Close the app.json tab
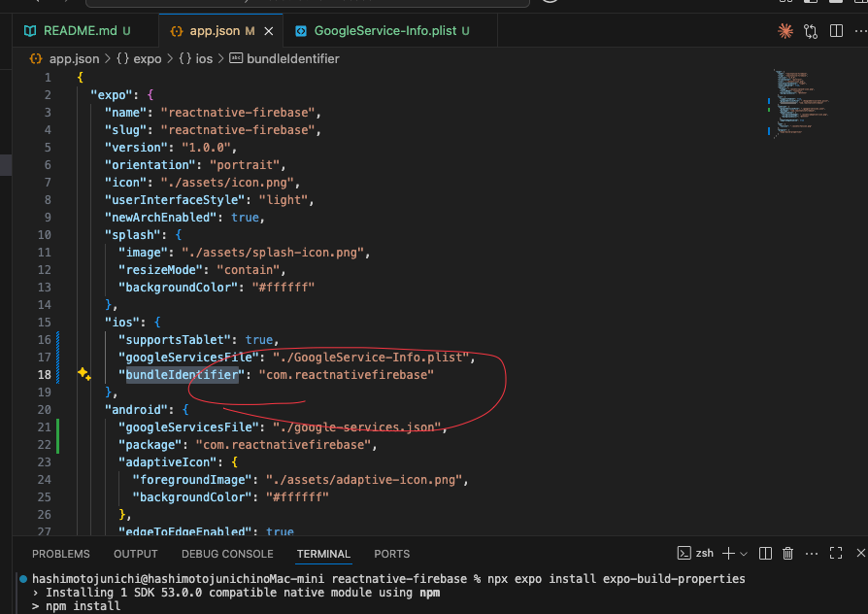Image resolution: width=868 pixels, height=614 pixels. 269,31
